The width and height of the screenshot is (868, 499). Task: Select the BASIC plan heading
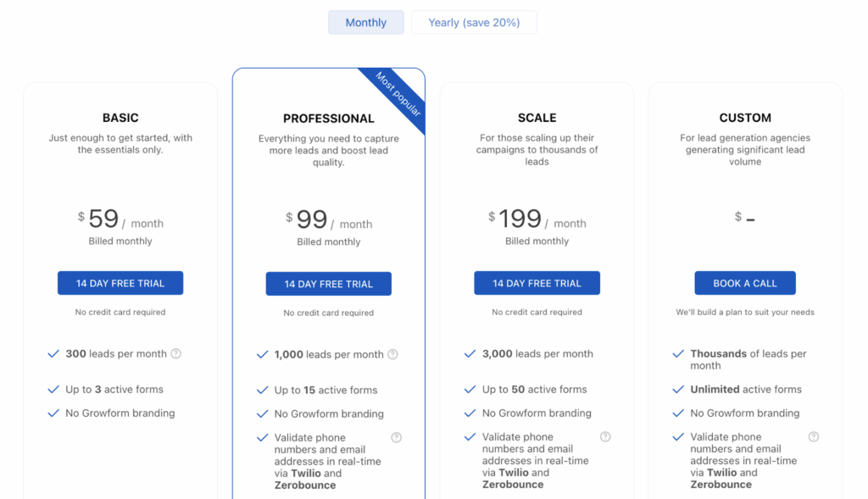point(120,118)
